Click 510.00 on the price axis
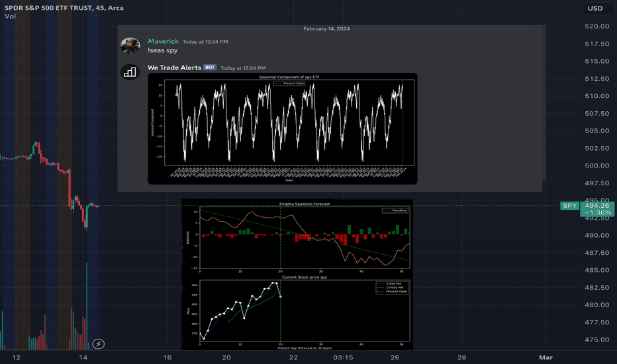Viewport: 617px width, 364px height. coord(597,96)
